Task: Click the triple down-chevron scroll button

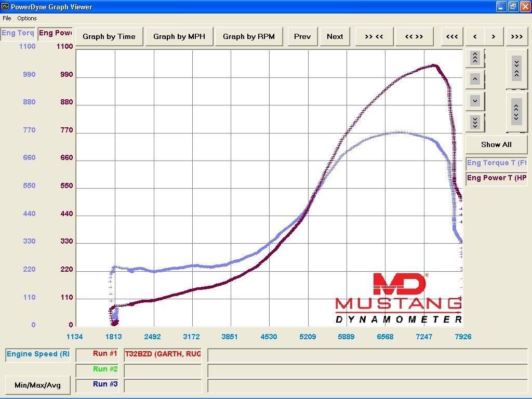Action: [475, 123]
